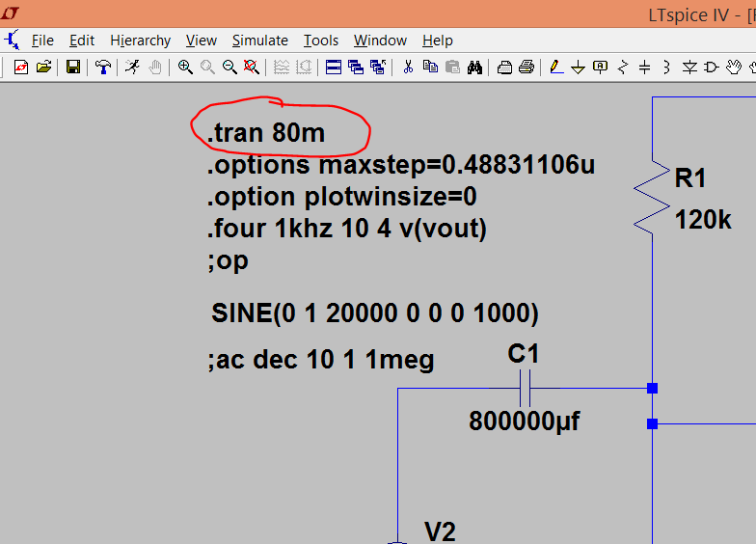Viewport: 756px width, 544px height.
Task: Open the Component gate icon
Action: (x=712, y=68)
